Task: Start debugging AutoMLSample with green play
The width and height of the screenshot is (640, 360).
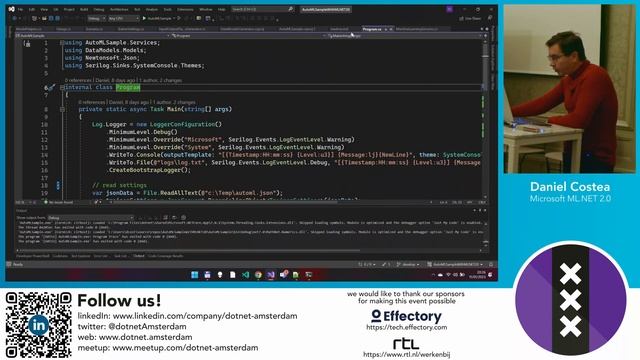Action: click(157, 18)
